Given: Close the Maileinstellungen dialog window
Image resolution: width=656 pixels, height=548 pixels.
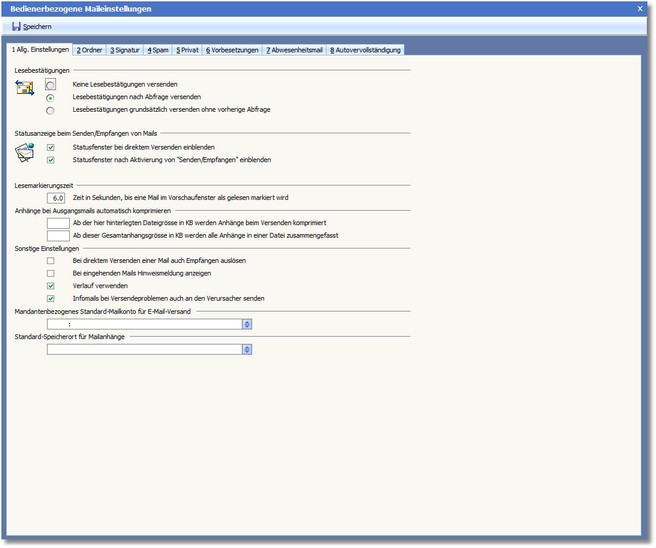Looking at the screenshot, I should pyautogui.click(x=640, y=8).
